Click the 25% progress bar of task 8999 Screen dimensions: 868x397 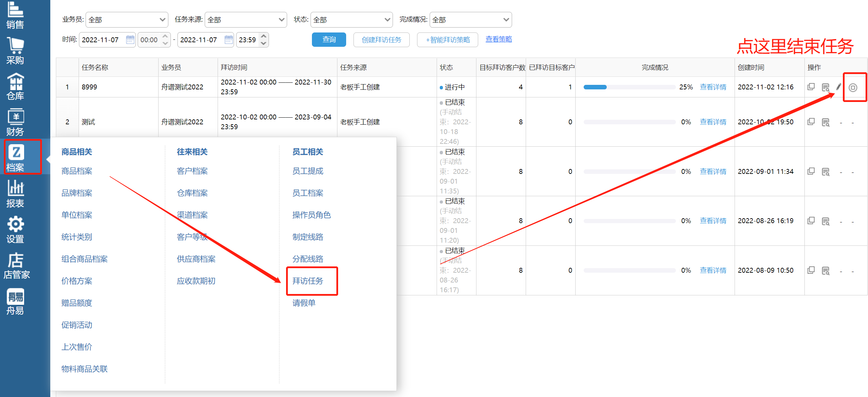(629, 87)
